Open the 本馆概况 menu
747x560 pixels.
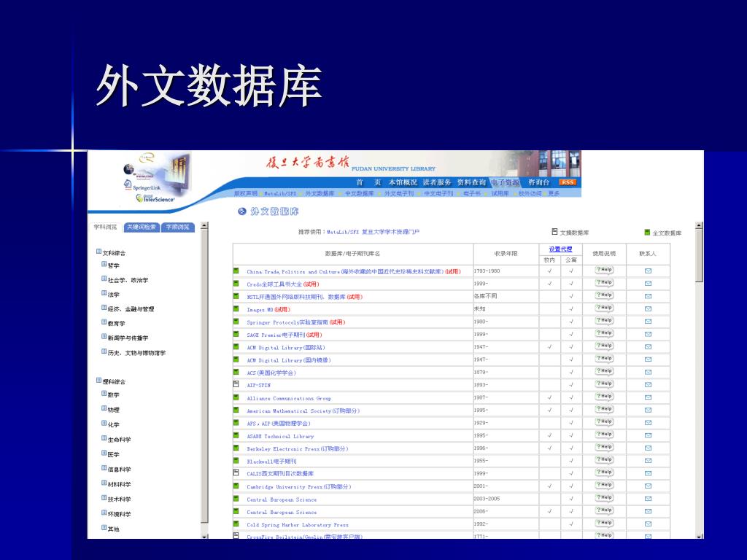(x=403, y=182)
